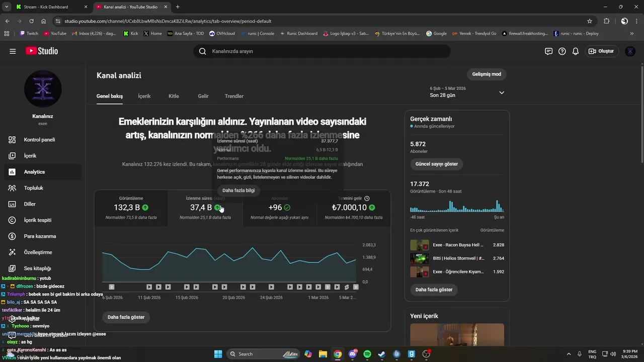
Task: Open the account avatar menu
Action: pos(630,51)
